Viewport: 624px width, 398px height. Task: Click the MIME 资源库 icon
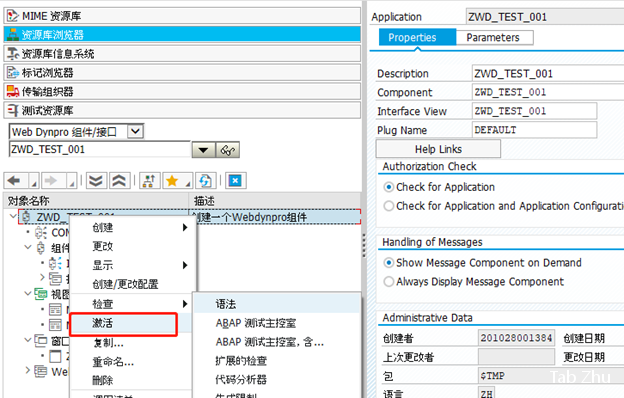13,16
